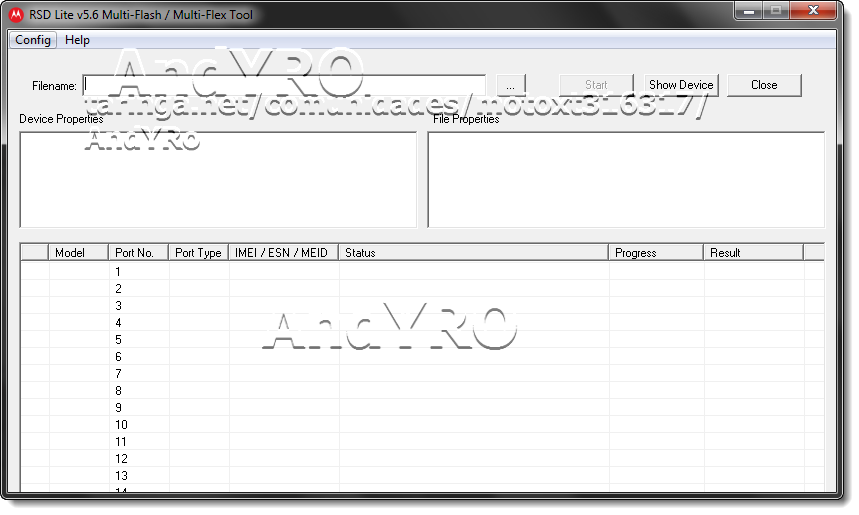The image size is (859, 515).
Task: Click the File Properties list box
Action: pos(626,180)
